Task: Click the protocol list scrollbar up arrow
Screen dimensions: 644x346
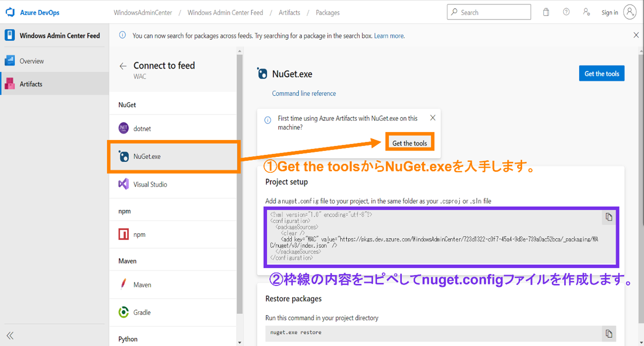Action: click(x=239, y=51)
